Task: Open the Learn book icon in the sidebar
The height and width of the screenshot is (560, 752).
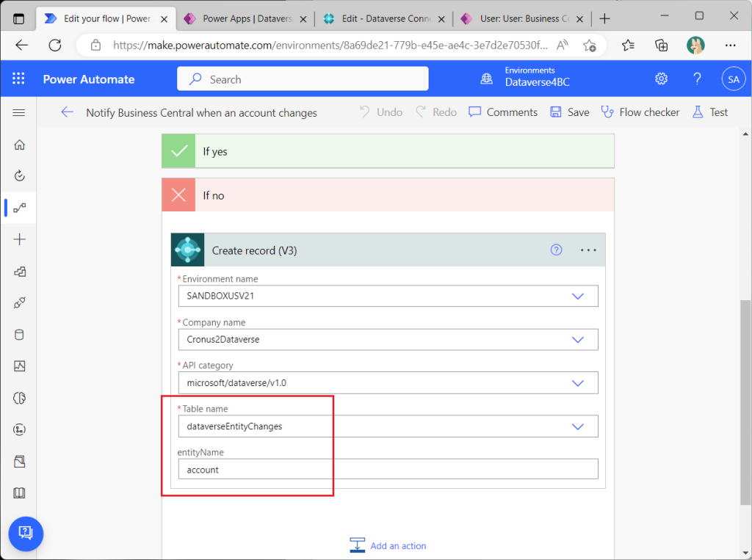Action: tap(19, 493)
